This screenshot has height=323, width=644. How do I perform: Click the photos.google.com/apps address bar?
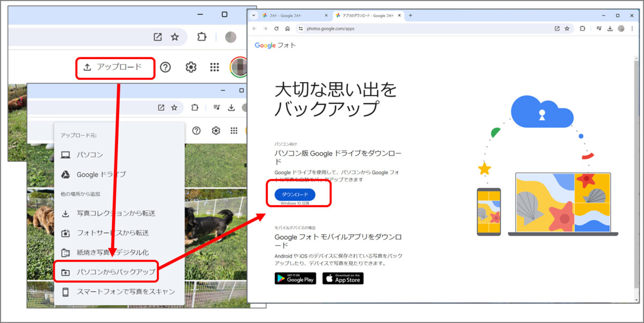tap(435, 28)
